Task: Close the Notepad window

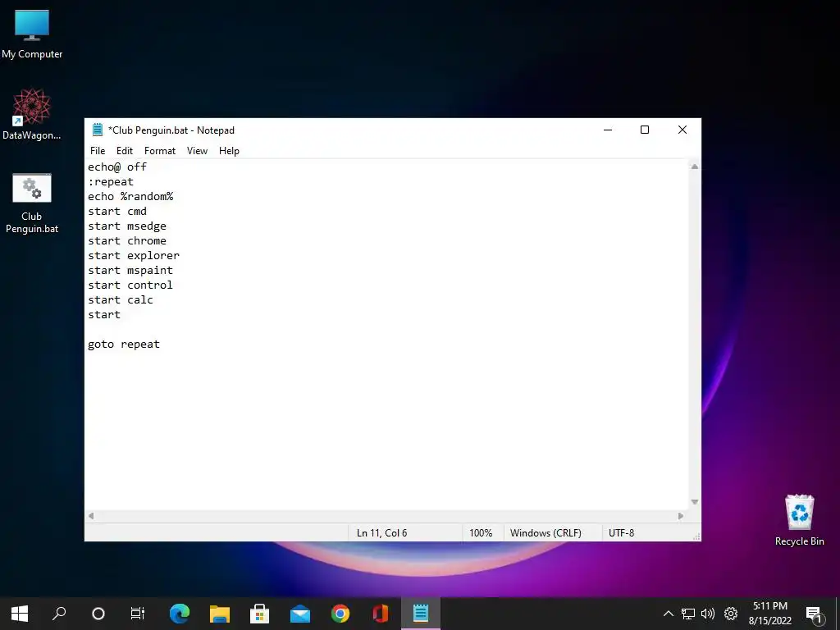Action: tap(682, 130)
